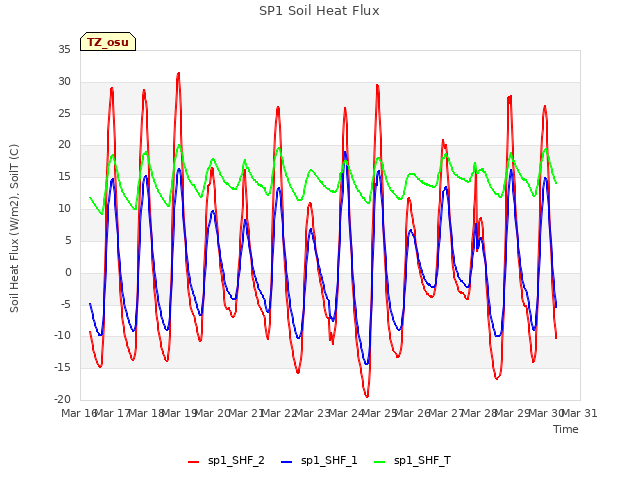Click the Mar 20 x-axis tick label
This screenshot has width=640, height=480.
point(213,413)
